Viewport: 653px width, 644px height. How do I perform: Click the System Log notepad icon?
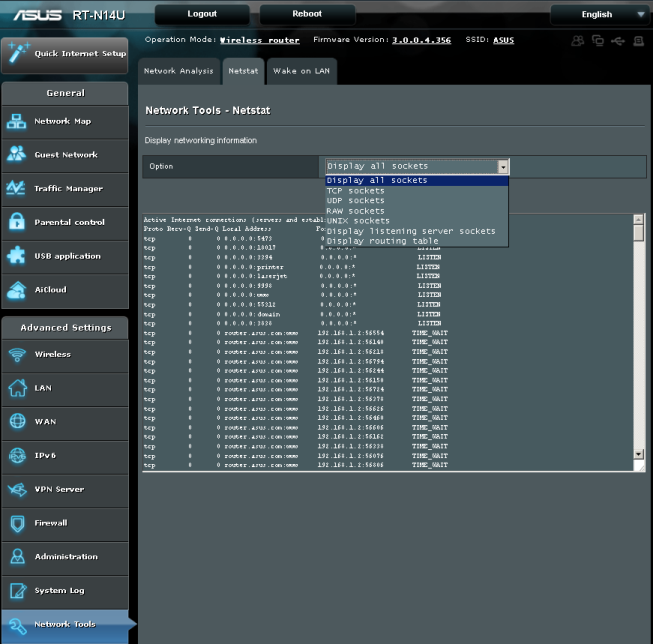(x=17, y=590)
